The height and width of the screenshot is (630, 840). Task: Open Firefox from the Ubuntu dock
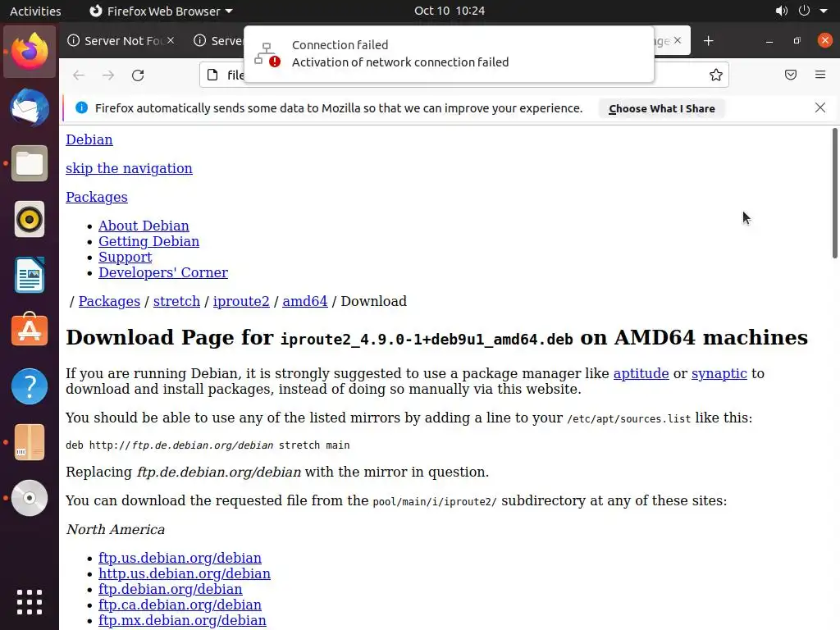(30, 52)
